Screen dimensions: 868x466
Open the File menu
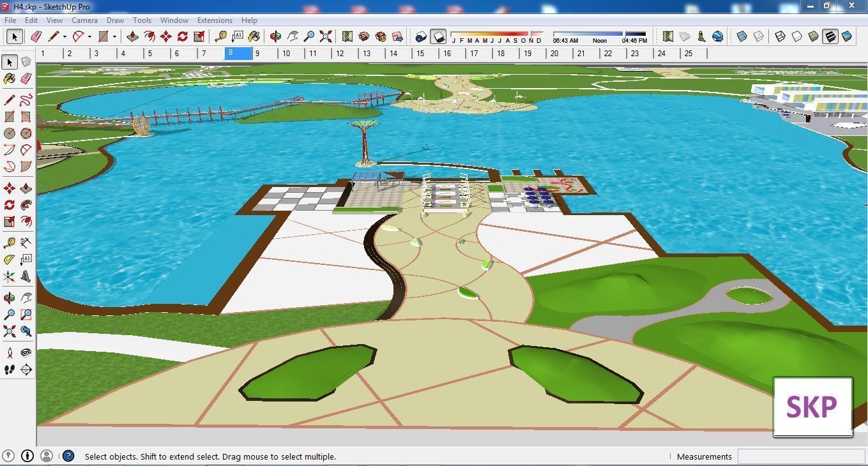coord(10,20)
